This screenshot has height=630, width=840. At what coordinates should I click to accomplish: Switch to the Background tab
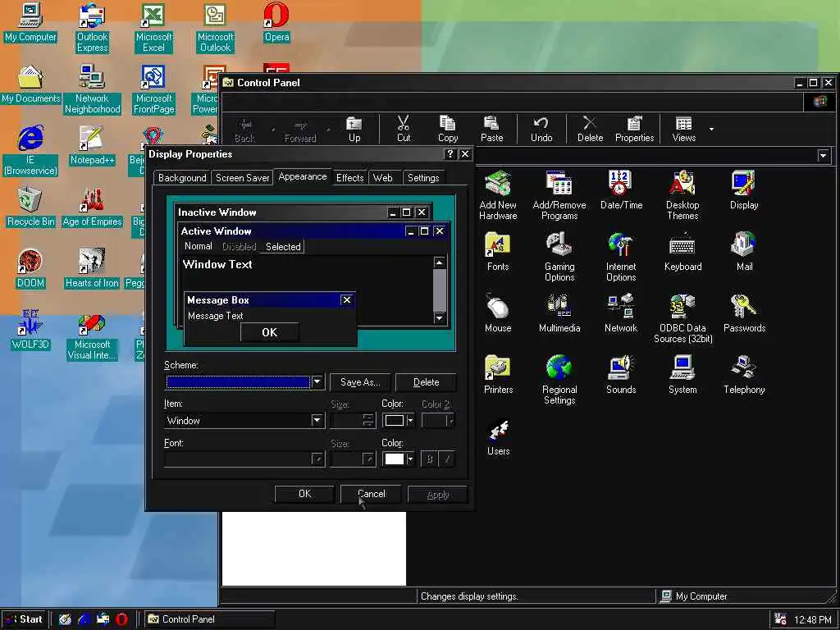tap(182, 178)
